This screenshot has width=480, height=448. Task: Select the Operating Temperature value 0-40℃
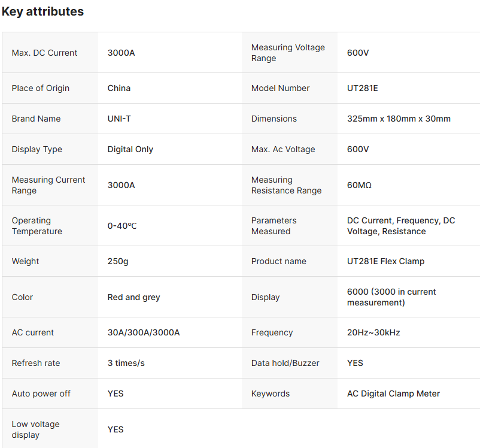pos(122,226)
